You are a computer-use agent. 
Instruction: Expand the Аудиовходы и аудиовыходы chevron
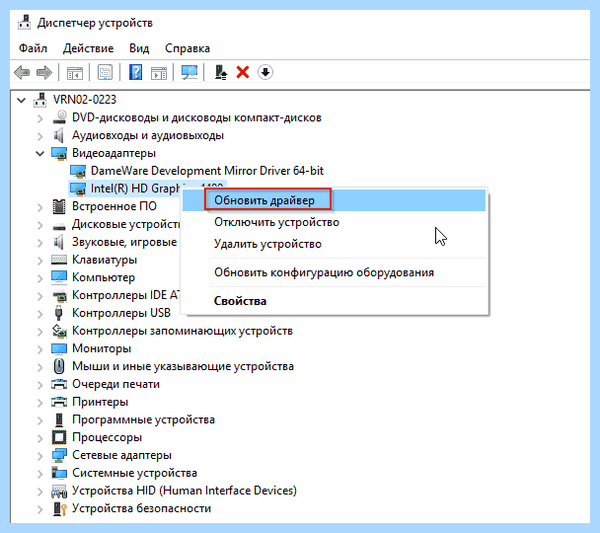[40, 136]
